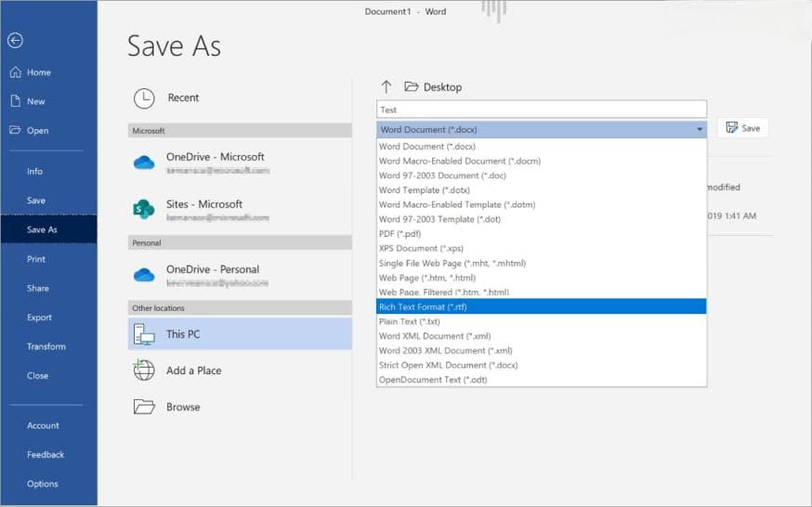The image size is (812, 507).
Task: Click Add a Place label
Action: point(193,370)
